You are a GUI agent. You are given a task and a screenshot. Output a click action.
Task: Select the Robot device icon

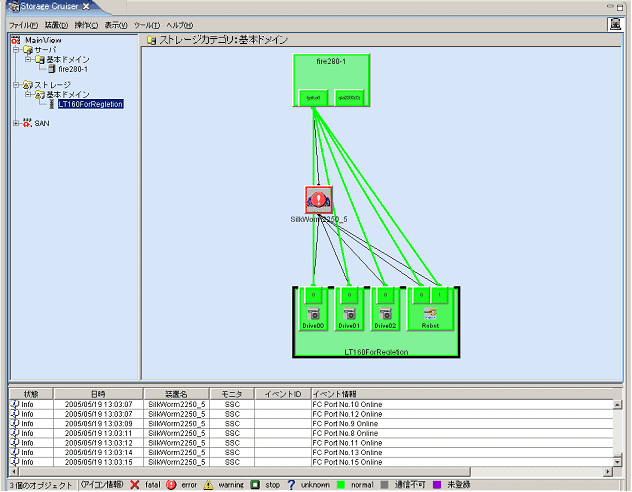(x=430, y=313)
